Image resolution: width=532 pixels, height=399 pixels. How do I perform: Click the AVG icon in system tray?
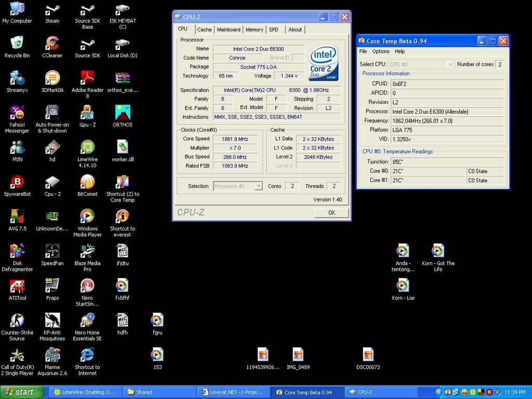click(481, 392)
